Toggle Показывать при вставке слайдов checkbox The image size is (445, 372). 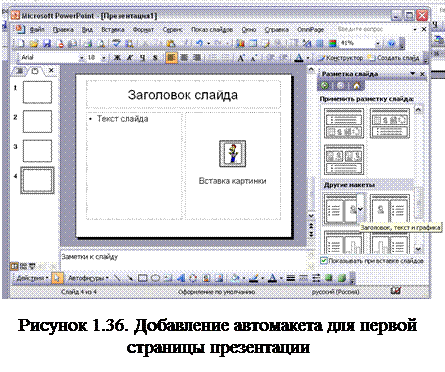324,261
